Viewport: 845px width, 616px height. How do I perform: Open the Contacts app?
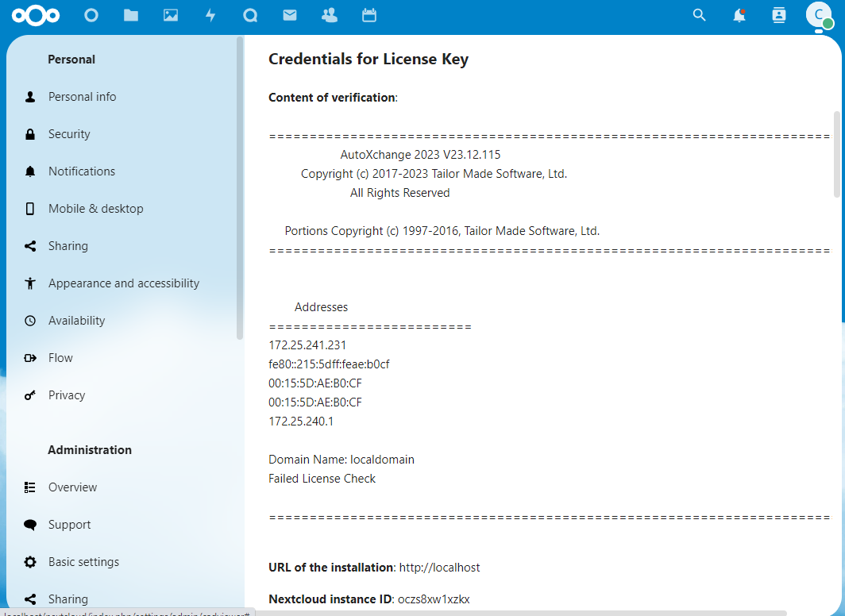[x=330, y=16]
